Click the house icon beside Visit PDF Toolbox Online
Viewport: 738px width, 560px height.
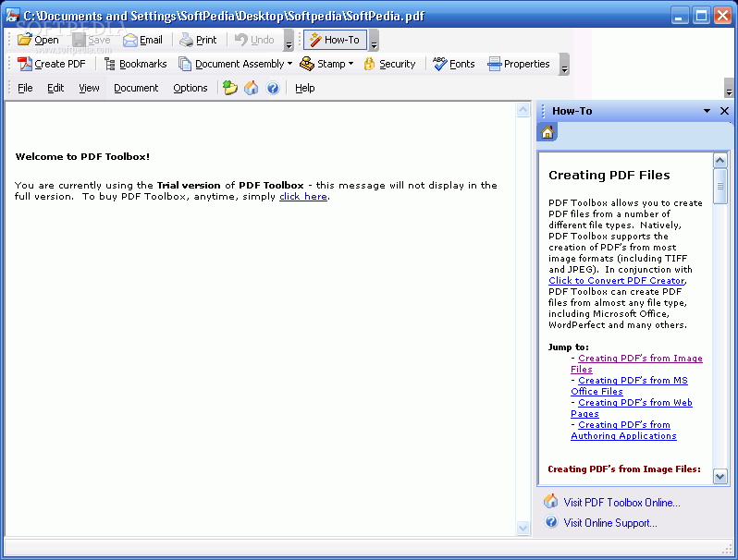click(x=550, y=501)
